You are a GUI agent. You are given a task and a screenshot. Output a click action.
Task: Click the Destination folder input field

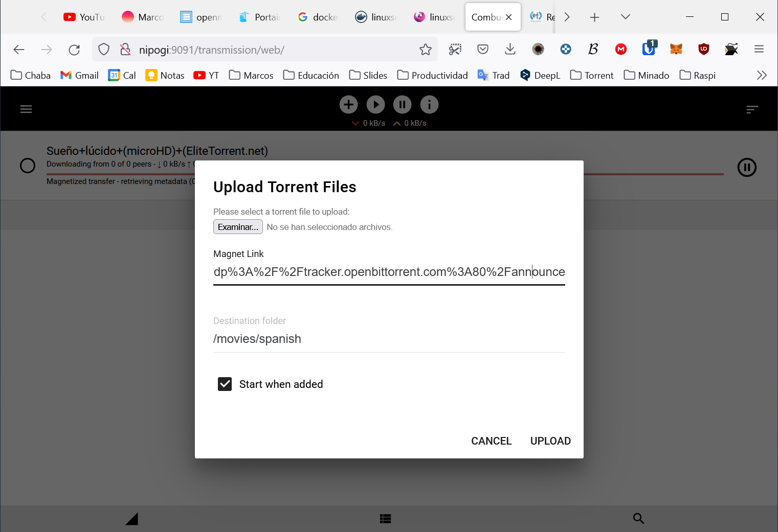[x=389, y=339]
